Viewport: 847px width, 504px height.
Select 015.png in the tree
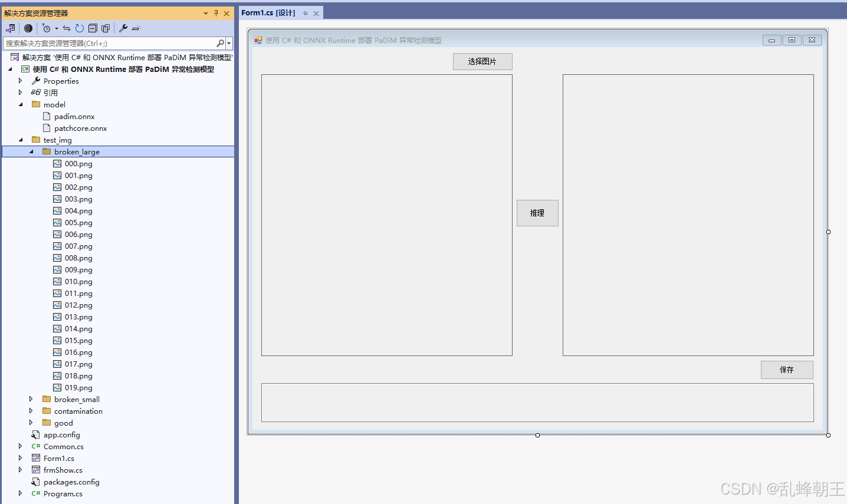[x=78, y=340]
